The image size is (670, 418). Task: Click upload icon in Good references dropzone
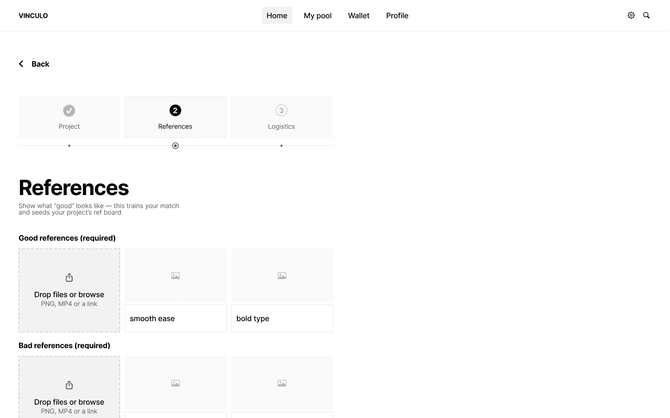[x=69, y=278]
